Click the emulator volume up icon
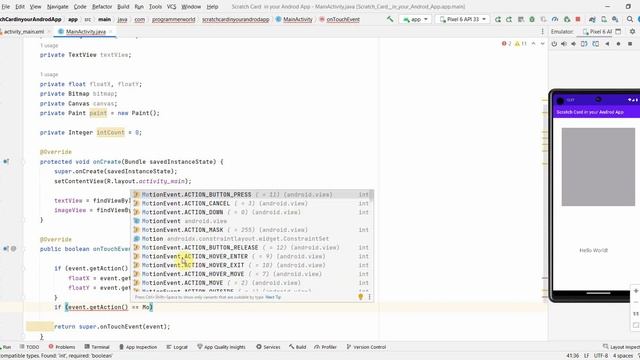The width and height of the screenshot is (640, 360). (564, 44)
